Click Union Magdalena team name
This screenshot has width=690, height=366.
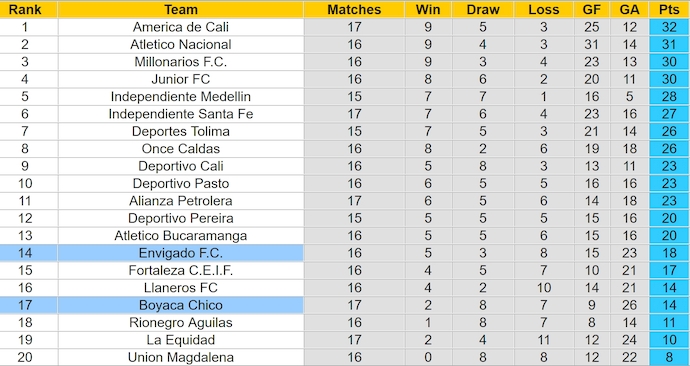tap(180, 357)
